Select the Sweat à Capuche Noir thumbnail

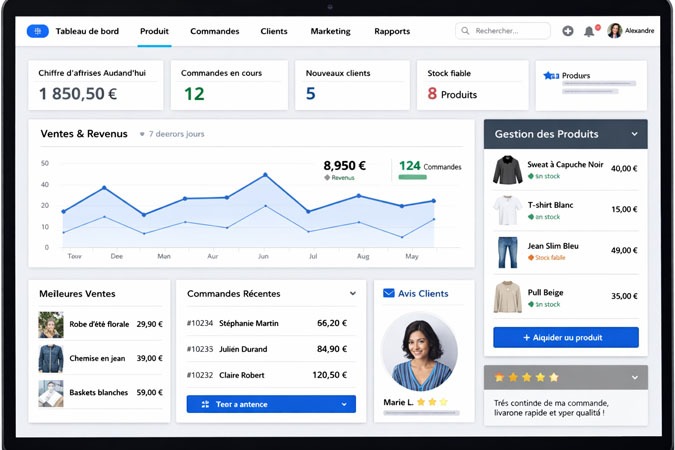[507, 169]
